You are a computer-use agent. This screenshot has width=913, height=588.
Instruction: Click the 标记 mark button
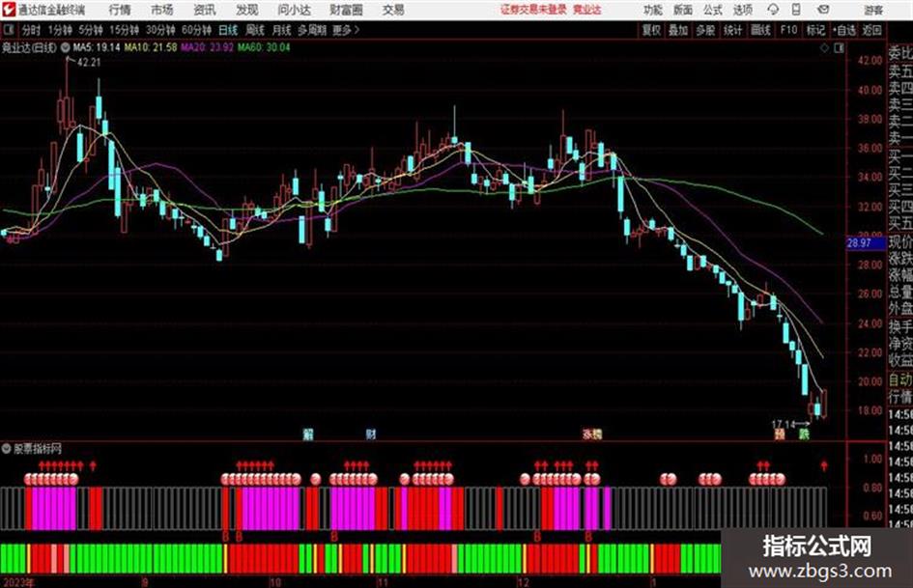point(815,30)
